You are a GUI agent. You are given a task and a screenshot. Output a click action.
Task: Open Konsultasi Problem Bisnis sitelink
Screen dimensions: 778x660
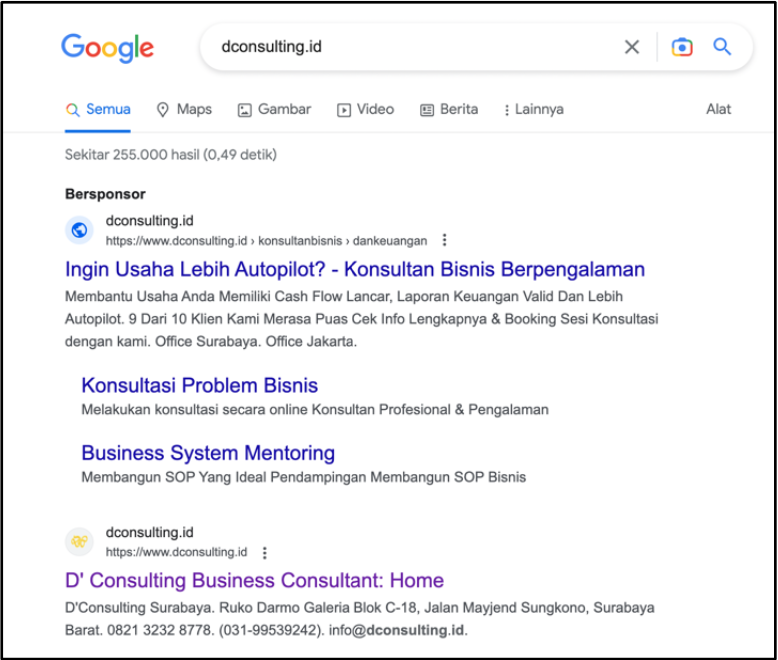pos(199,386)
